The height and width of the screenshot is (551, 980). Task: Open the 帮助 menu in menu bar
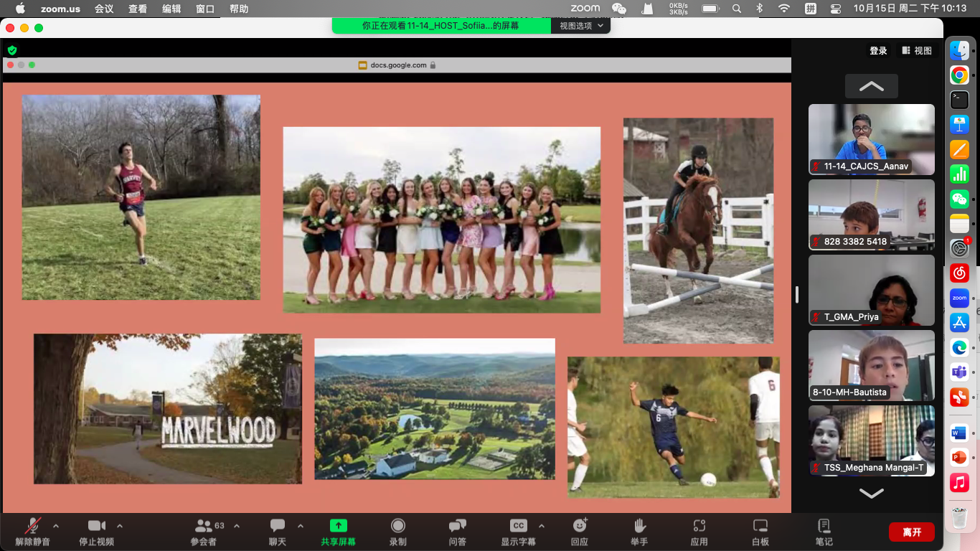coord(239,9)
